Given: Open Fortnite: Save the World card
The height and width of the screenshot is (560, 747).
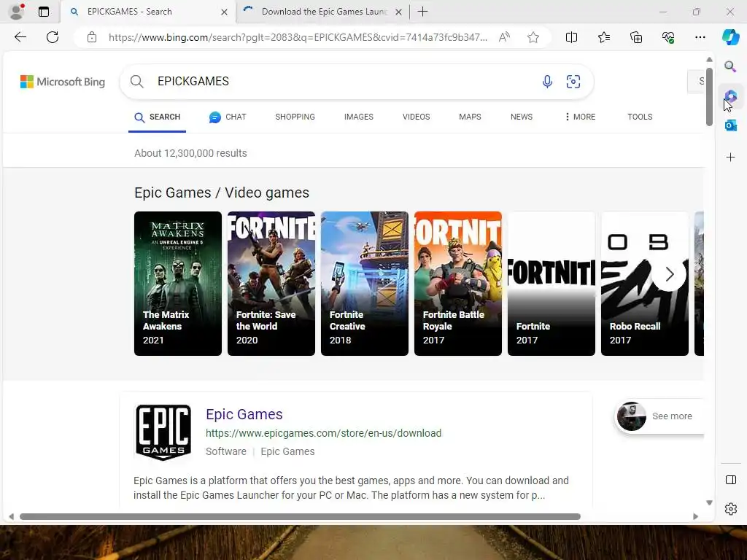Looking at the screenshot, I should click(271, 284).
